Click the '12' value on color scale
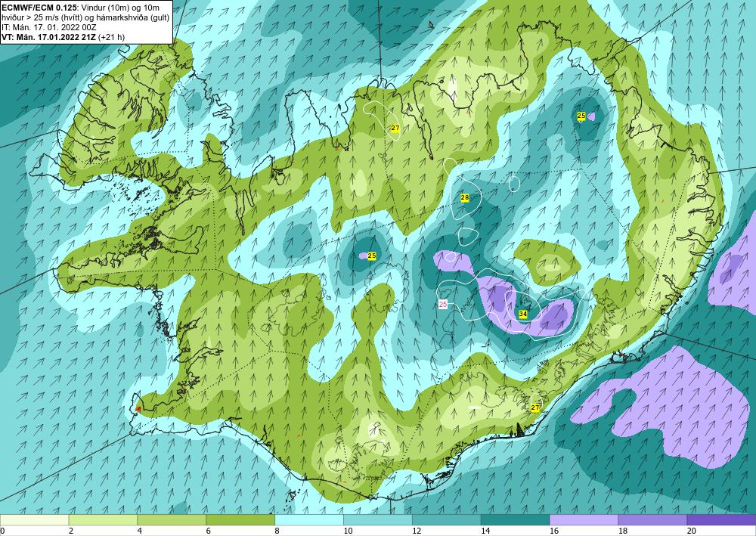 pyautogui.click(x=417, y=531)
